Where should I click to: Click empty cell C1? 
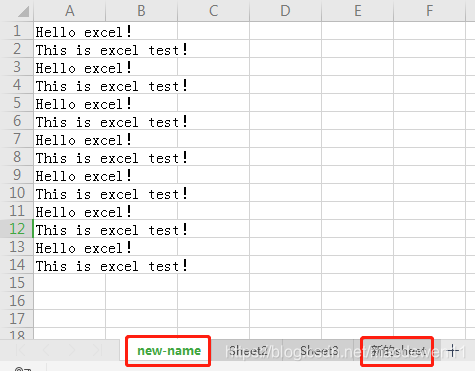(x=214, y=31)
